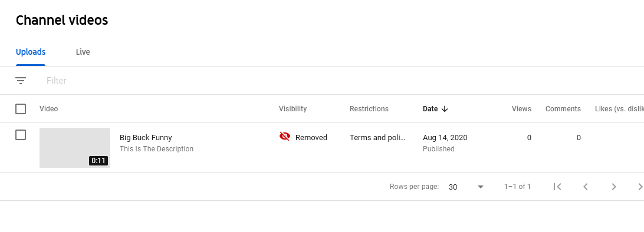Click the Terms and policies restriction text
The image size is (644, 232).
click(x=377, y=138)
